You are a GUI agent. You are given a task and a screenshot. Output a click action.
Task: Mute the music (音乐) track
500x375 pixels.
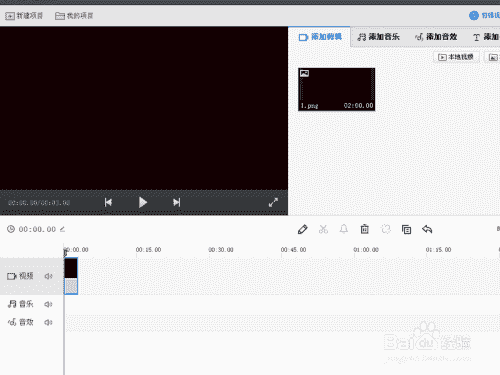[49, 304]
